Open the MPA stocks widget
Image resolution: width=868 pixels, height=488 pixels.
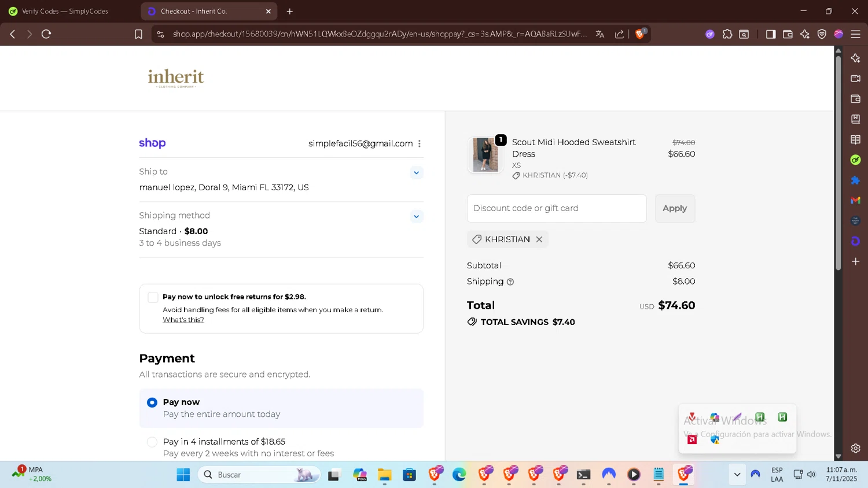pyautogui.click(x=32, y=474)
